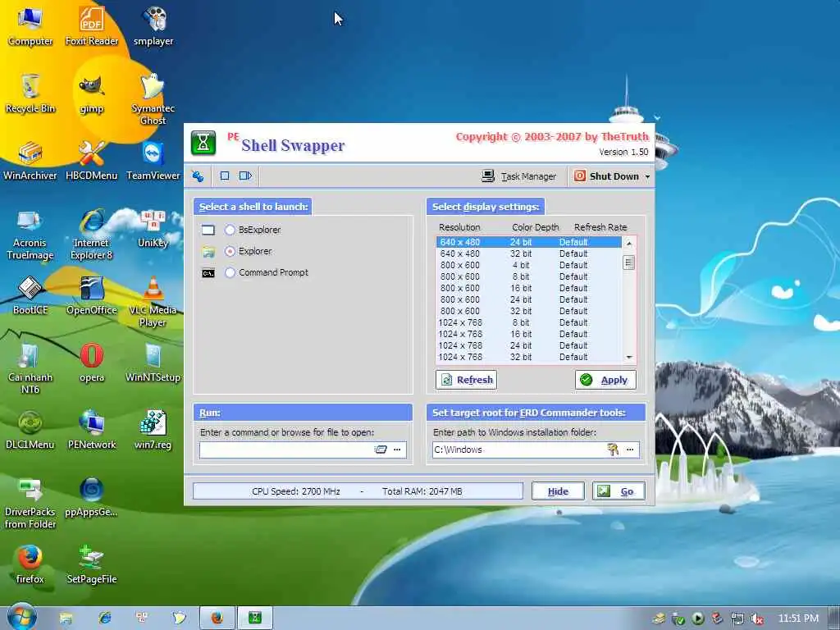Image resolution: width=840 pixels, height=630 pixels.
Task: Select 1024 x 768 32 bit row
Action: pyautogui.click(x=529, y=357)
